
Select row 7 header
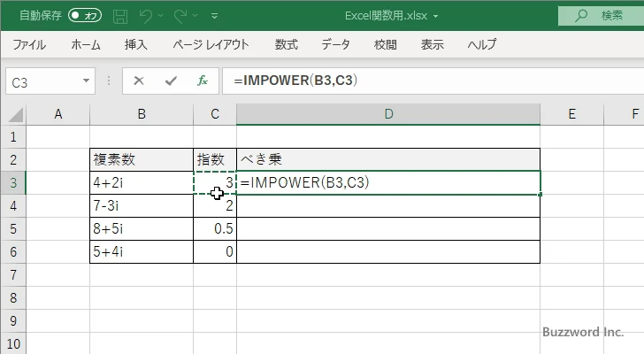coord(13,274)
